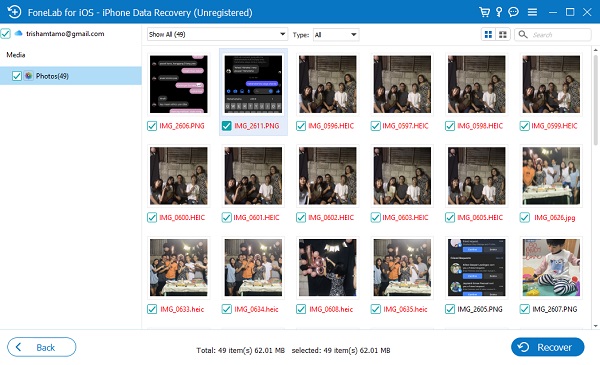Image resolution: width=600 pixels, height=365 pixels.
Task: Select the IMG_2607.PNG child photo thumbnail
Action: 551,267
